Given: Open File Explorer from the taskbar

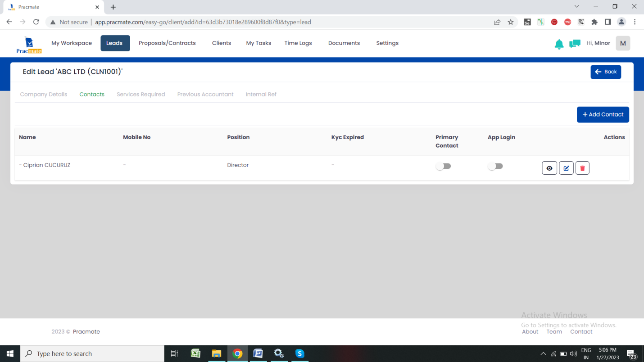Looking at the screenshot, I should tap(217, 353).
